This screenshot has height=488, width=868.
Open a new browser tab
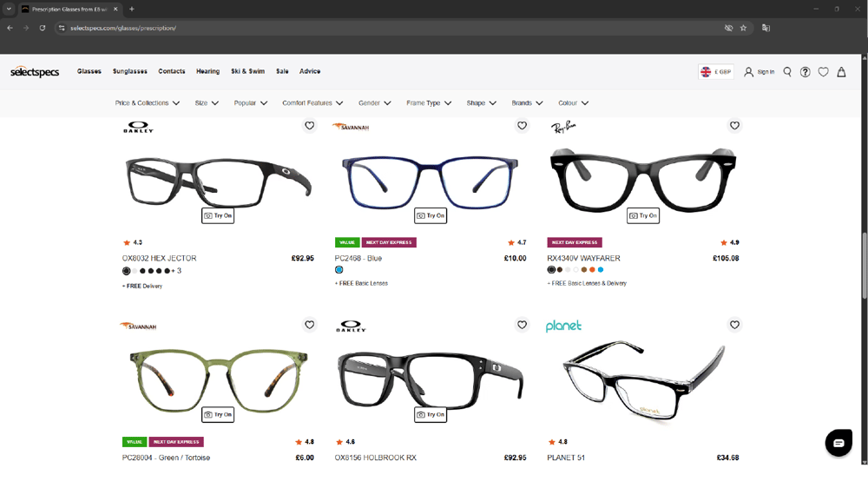pyautogui.click(x=132, y=9)
